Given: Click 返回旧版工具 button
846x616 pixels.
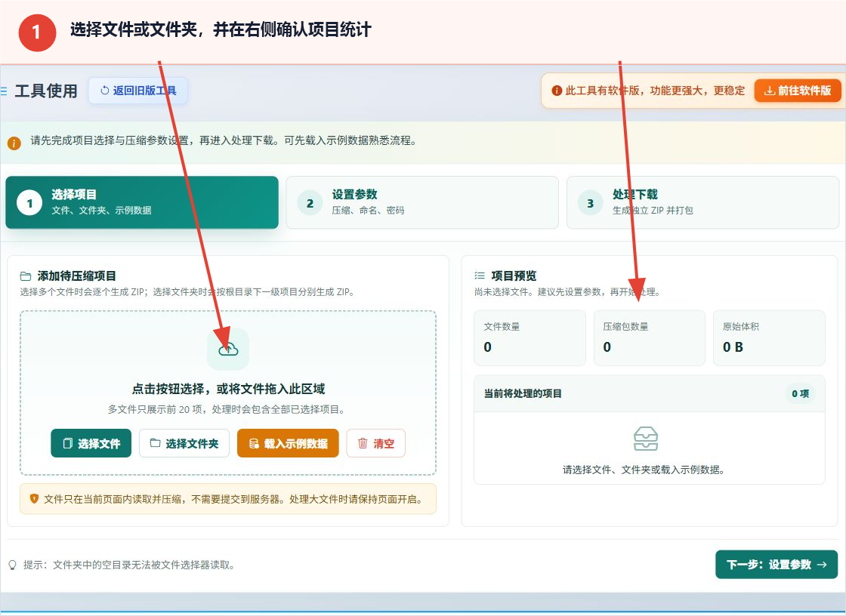Looking at the screenshot, I should 138,91.
